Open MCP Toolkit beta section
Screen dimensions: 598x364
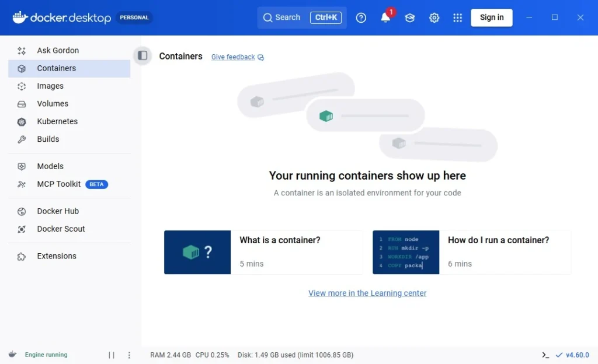point(59,184)
